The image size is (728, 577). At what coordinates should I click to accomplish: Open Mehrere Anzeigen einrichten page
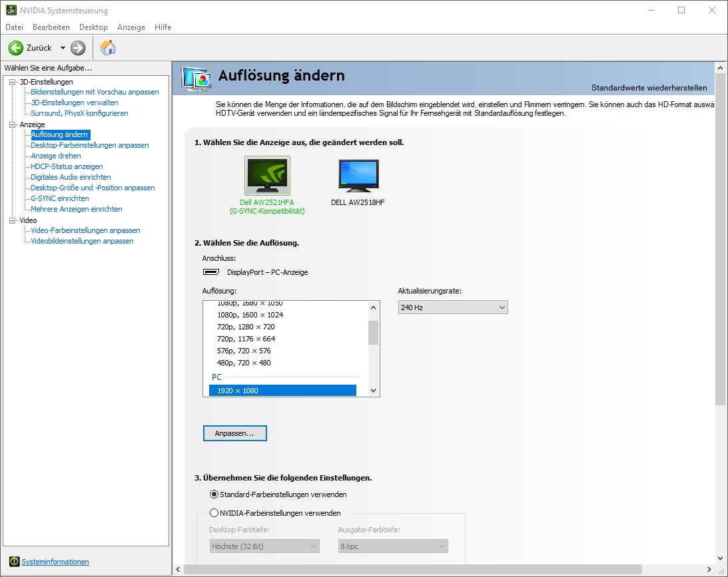point(77,209)
